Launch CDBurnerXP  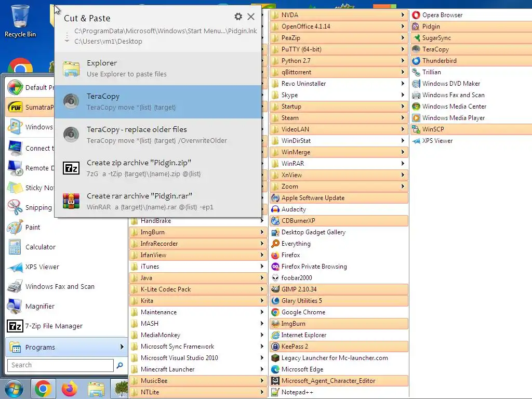click(x=339, y=220)
